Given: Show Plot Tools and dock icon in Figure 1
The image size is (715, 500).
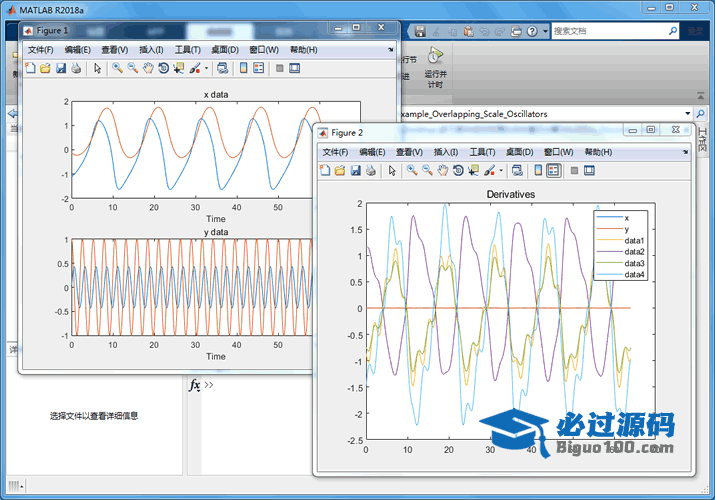Looking at the screenshot, I should (x=295, y=68).
